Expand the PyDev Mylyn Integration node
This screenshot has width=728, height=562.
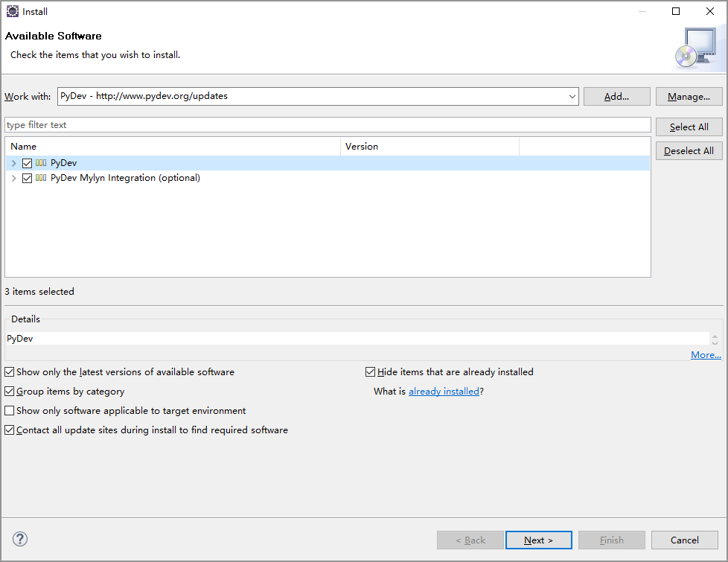tap(14, 178)
